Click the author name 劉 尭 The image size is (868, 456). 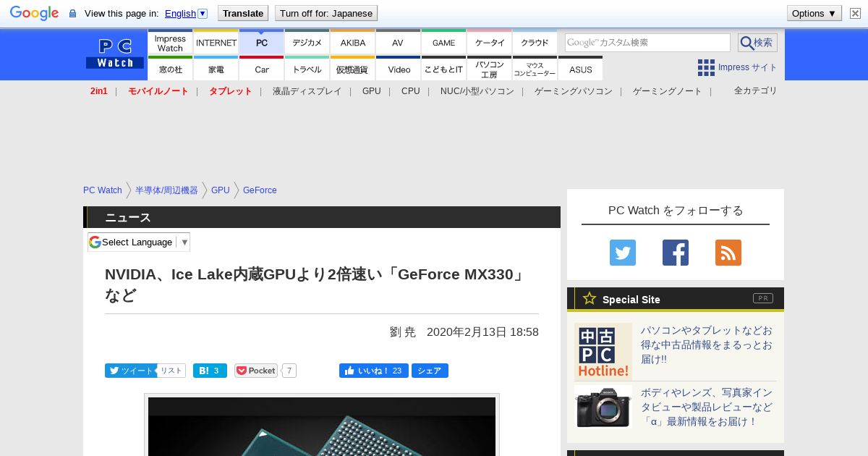(x=403, y=332)
